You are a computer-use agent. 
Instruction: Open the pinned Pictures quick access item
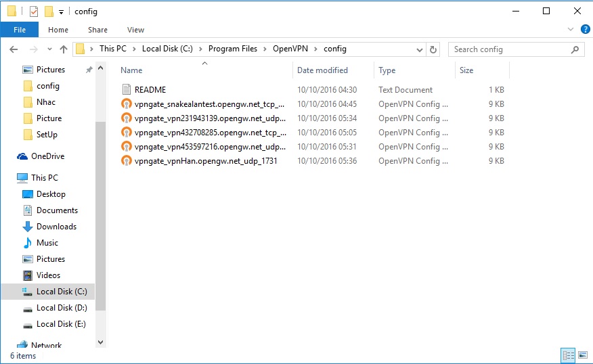pos(44,70)
